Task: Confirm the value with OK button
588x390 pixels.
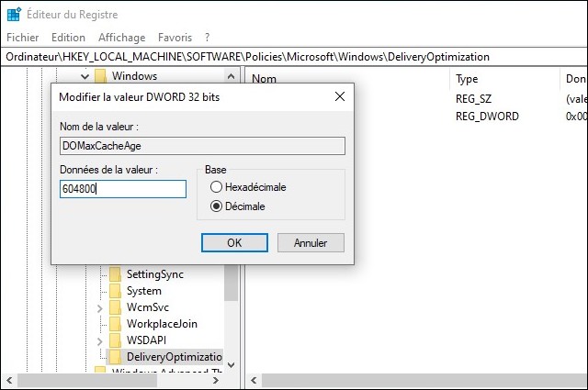Action: click(233, 243)
